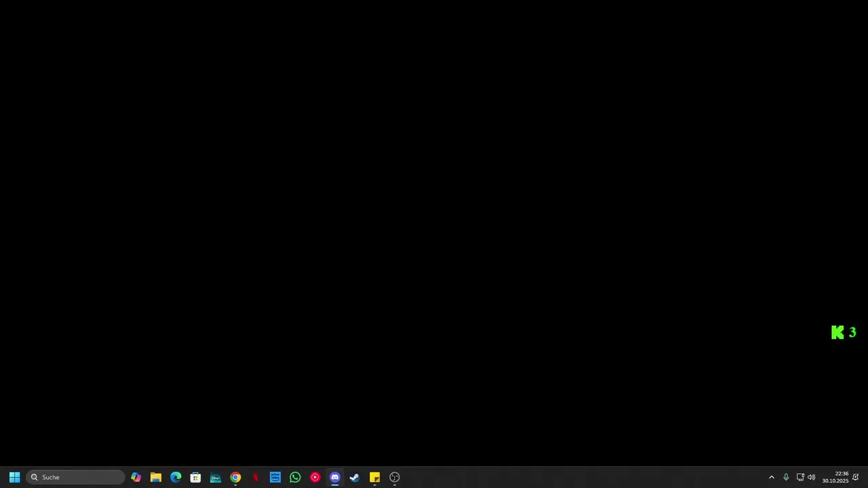The image size is (868, 488).
Task: Open the Microsoft Store app
Action: point(195,477)
